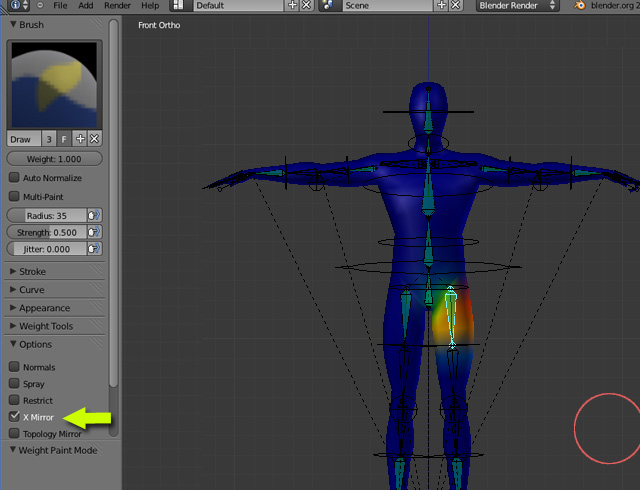
Task: Enable Auto Normalize checkbox
Action: [14, 178]
